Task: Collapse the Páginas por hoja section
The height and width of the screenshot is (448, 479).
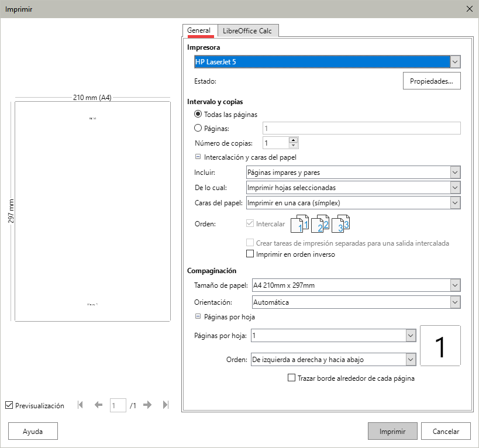Action: click(198, 317)
